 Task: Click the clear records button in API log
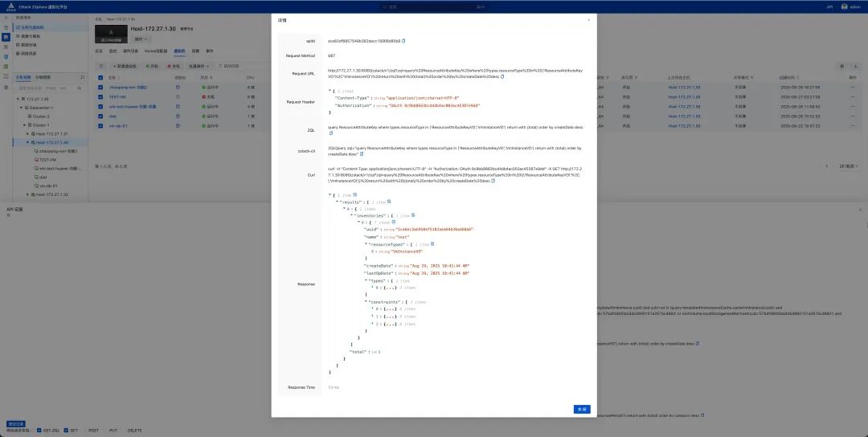tap(16, 423)
